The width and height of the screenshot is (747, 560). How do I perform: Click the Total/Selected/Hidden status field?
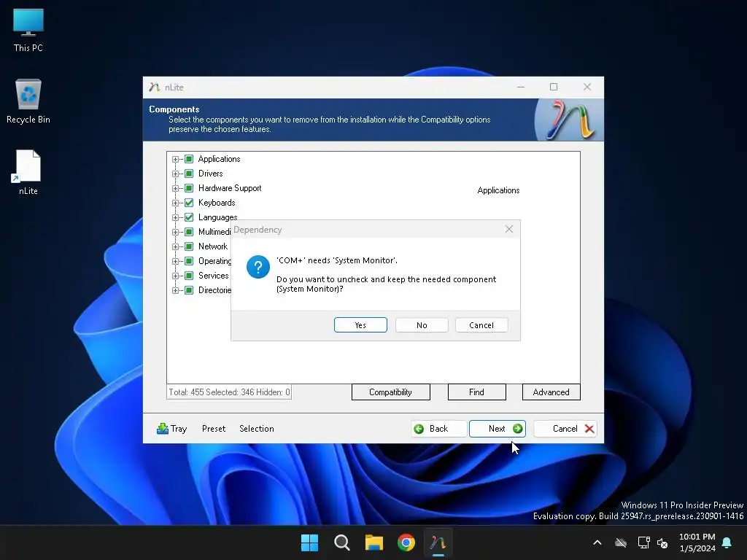[229, 392]
